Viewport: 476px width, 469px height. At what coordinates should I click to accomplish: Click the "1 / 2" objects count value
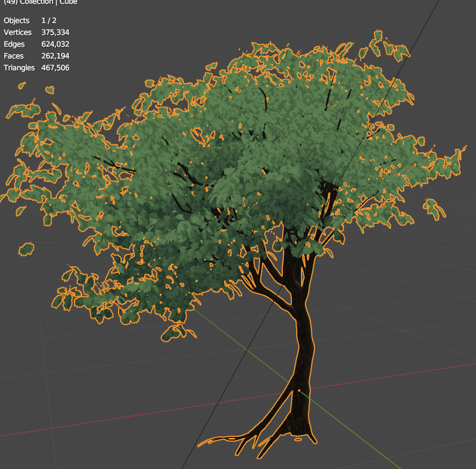(x=49, y=20)
